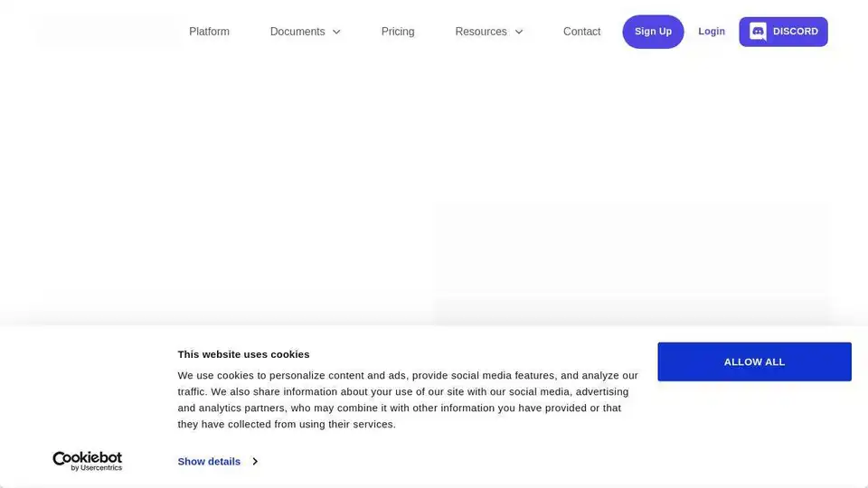Click the Sign Up button
This screenshot has height=488, width=868.
tap(653, 32)
